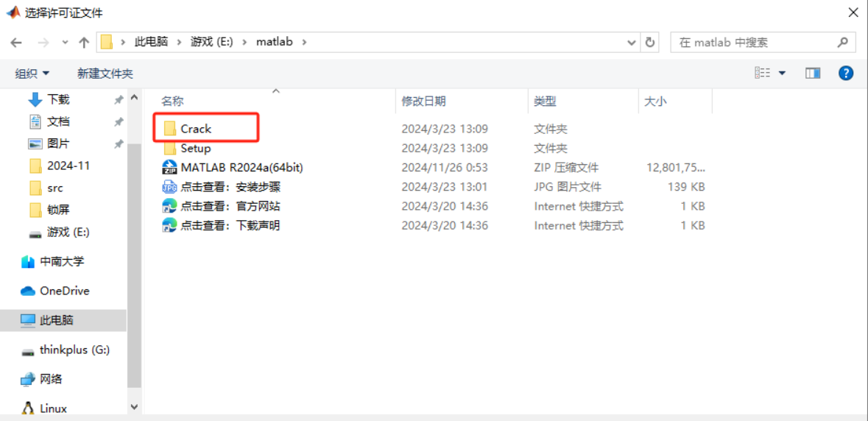868x421 pixels.
Task: Select 点击查看：官方网站 shortcut
Action: coord(231,206)
